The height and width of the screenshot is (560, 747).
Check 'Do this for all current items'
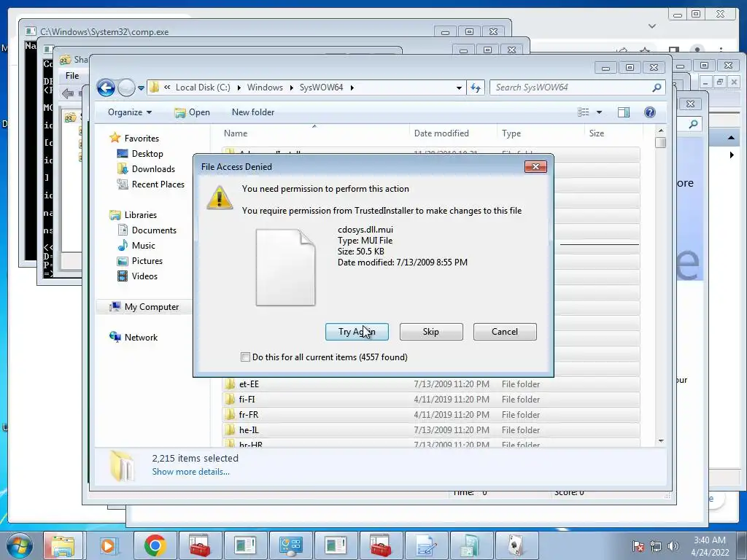(x=245, y=357)
